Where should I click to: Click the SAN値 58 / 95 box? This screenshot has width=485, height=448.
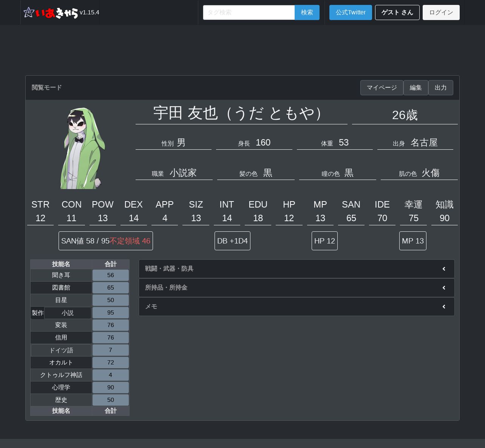click(x=106, y=241)
